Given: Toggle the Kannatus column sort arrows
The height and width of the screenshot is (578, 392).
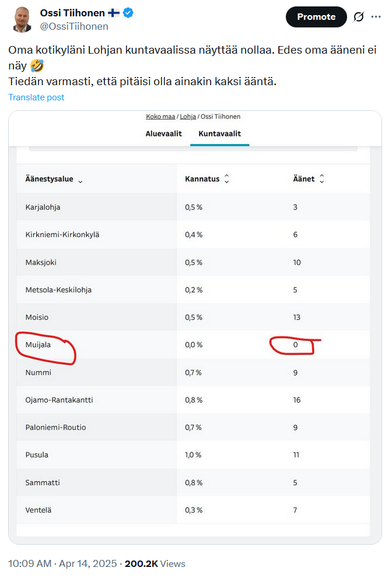Looking at the screenshot, I should tap(227, 179).
